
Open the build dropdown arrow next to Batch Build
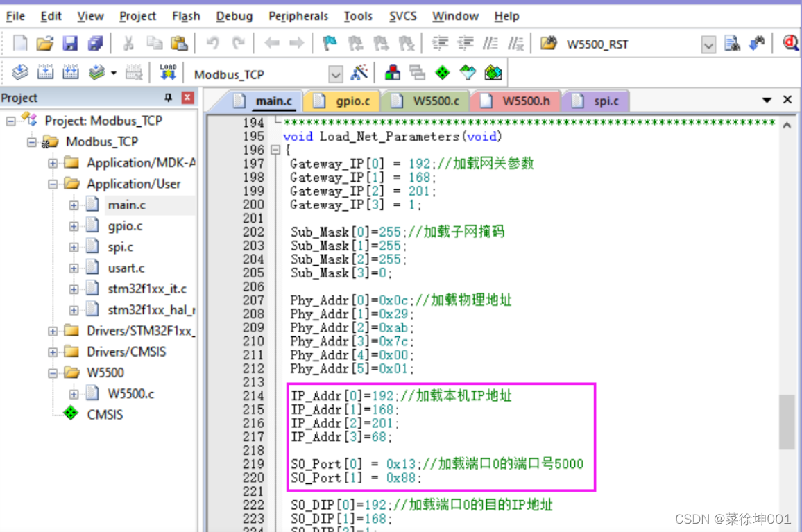(114, 73)
